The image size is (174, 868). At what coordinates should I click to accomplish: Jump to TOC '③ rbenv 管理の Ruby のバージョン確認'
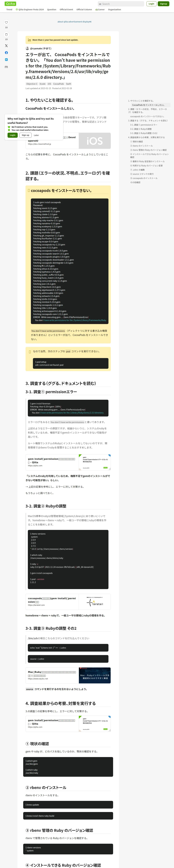point(148,150)
